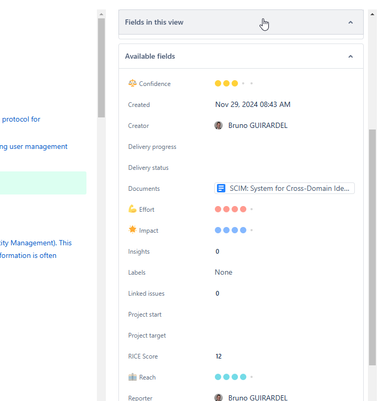This screenshot has height=401, width=392.
Task: Click the 'user management' link text
Action: [38, 147]
